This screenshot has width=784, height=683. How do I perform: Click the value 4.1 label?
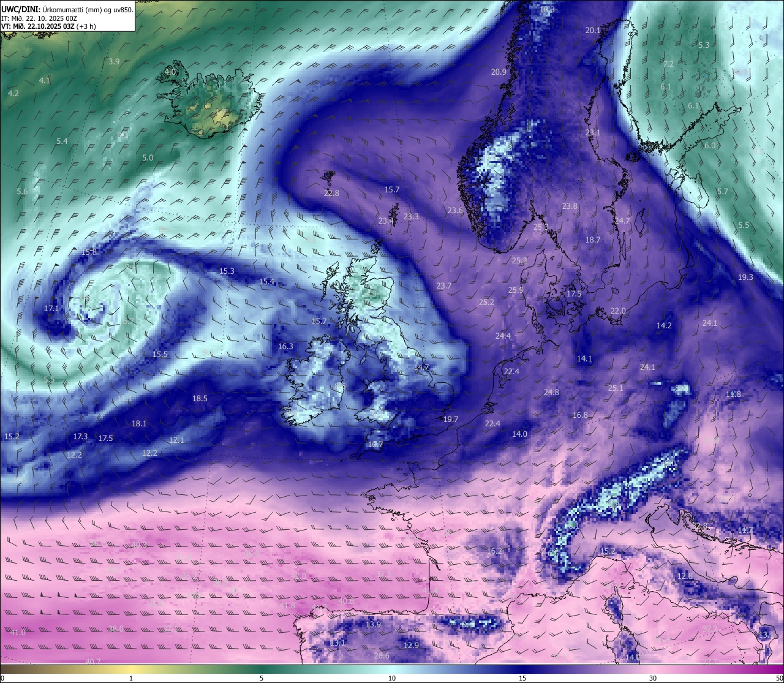[45, 81]
